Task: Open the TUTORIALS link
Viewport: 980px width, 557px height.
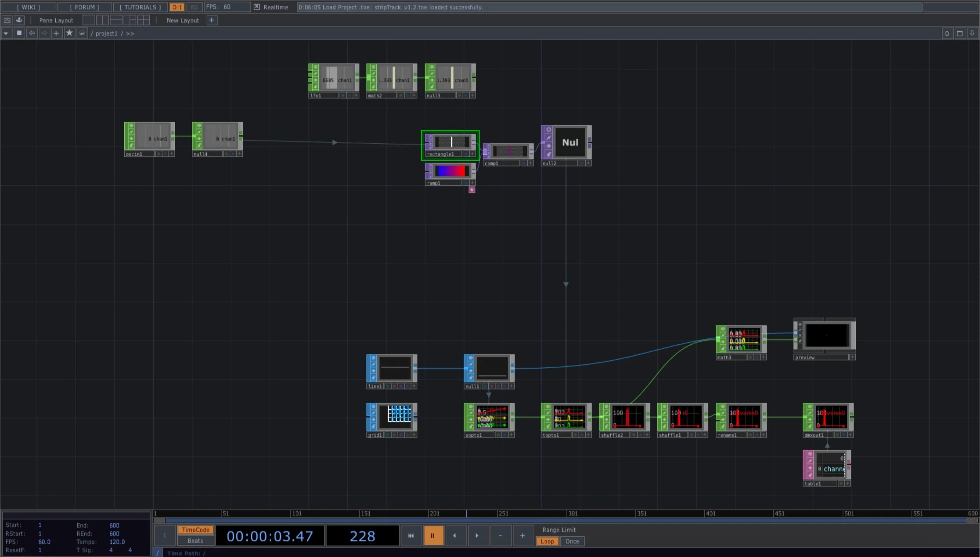Action: (140, 7)
